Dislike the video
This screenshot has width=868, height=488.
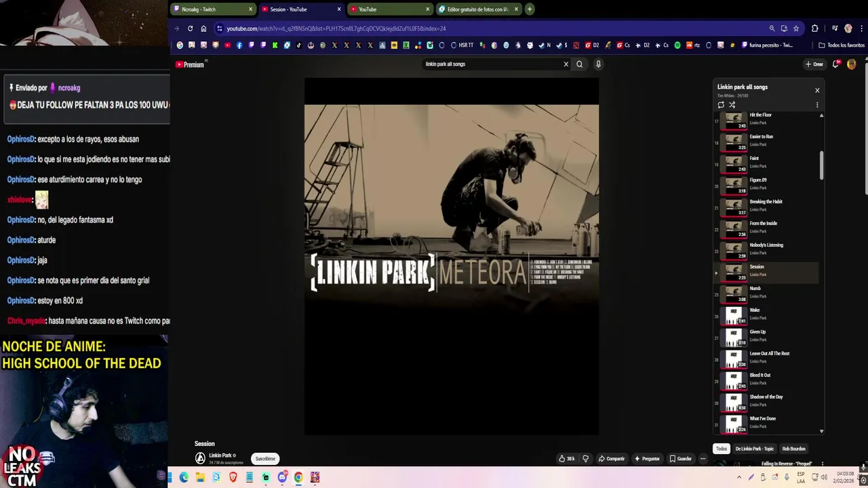pos(586,459)
